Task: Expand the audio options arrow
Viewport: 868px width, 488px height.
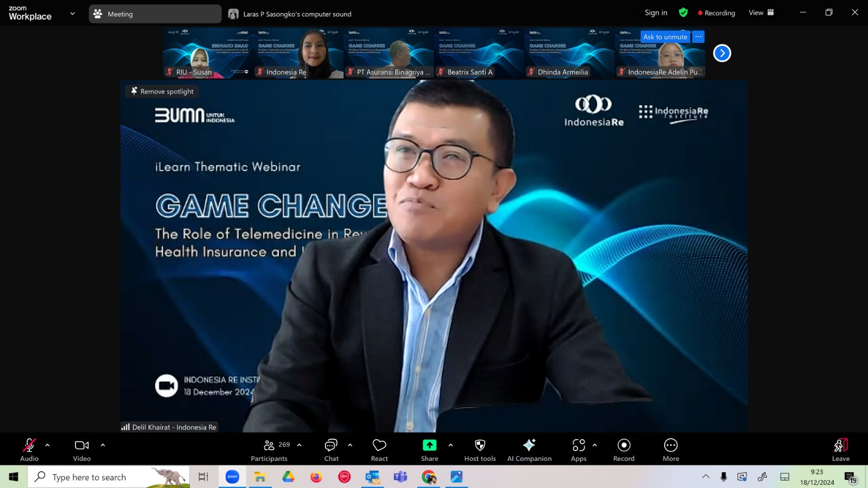Action: coord(47,445)
